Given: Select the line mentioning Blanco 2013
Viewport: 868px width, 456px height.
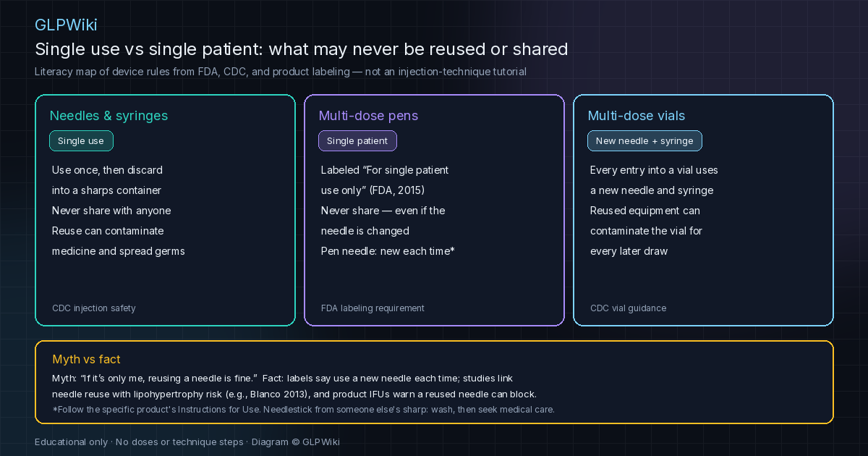Looking at the screenshot, I should (294, 394).
